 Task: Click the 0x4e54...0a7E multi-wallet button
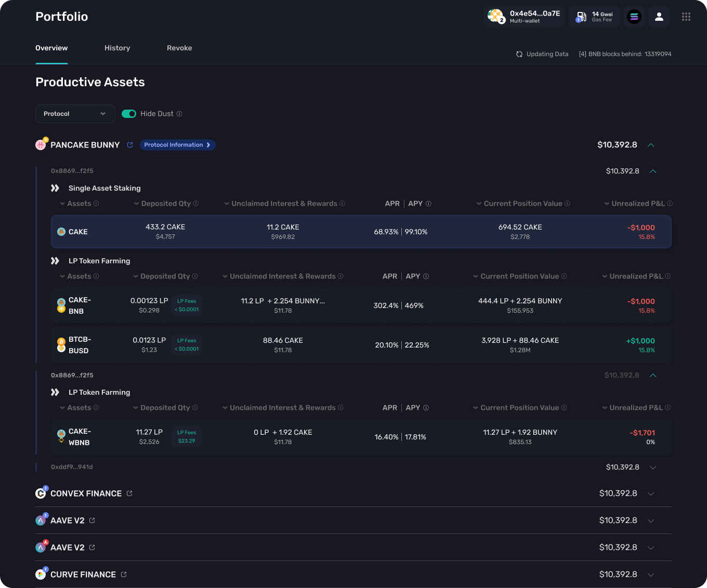(x=524, y=17)
